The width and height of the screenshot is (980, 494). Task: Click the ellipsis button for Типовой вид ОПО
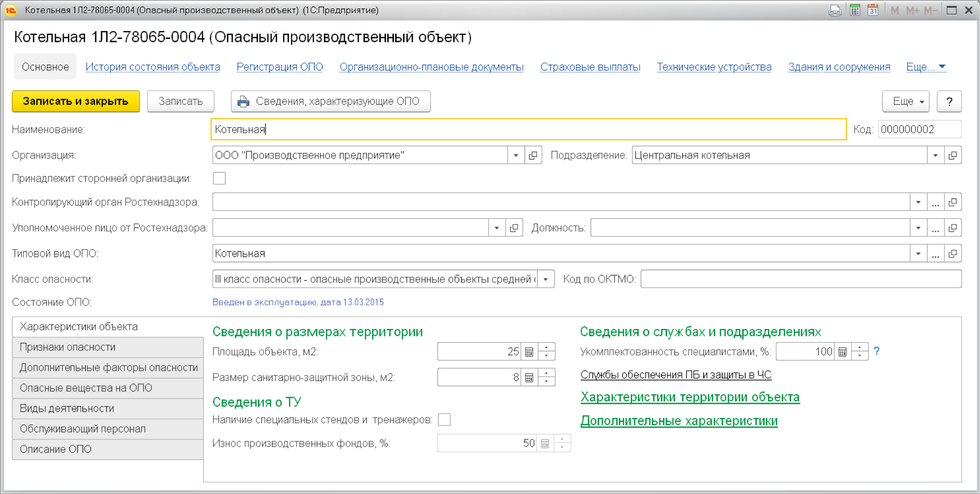point(935,254)
